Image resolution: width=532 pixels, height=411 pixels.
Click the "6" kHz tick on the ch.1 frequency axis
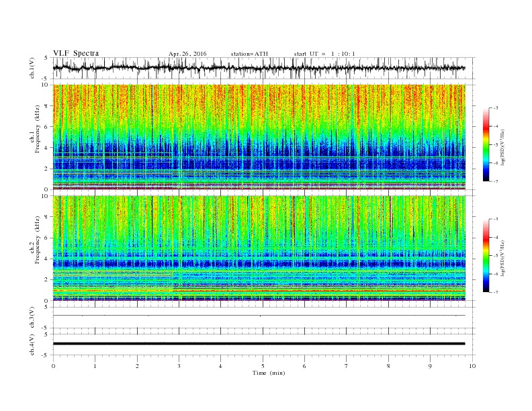pos(46,127)
